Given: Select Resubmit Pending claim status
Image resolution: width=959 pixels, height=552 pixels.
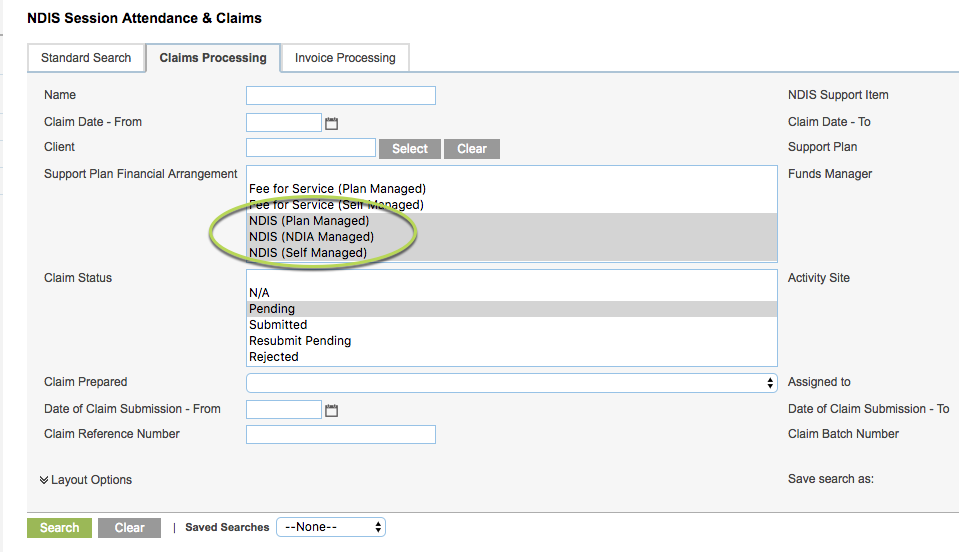Looking at the screenshot, I should tap(512, 340).
